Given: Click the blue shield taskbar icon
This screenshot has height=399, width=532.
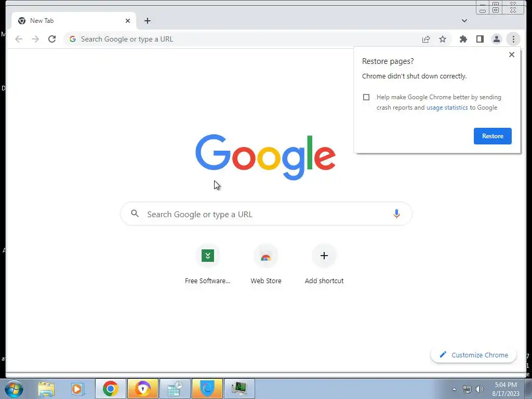Looking at the screenshot, I should tap(207, 389).
